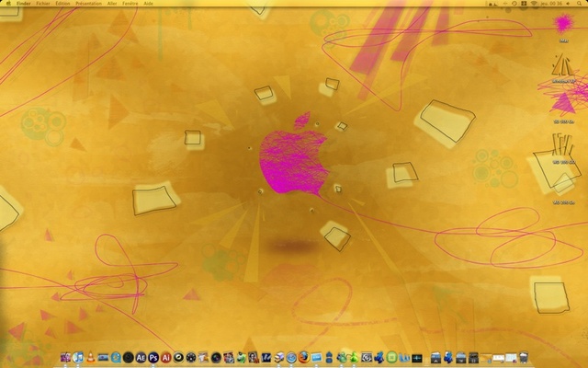Select the pink splash Mac drive on desktop
This screenshot has width=588, height=368.
pyautogui.click(x=563, y=24)
